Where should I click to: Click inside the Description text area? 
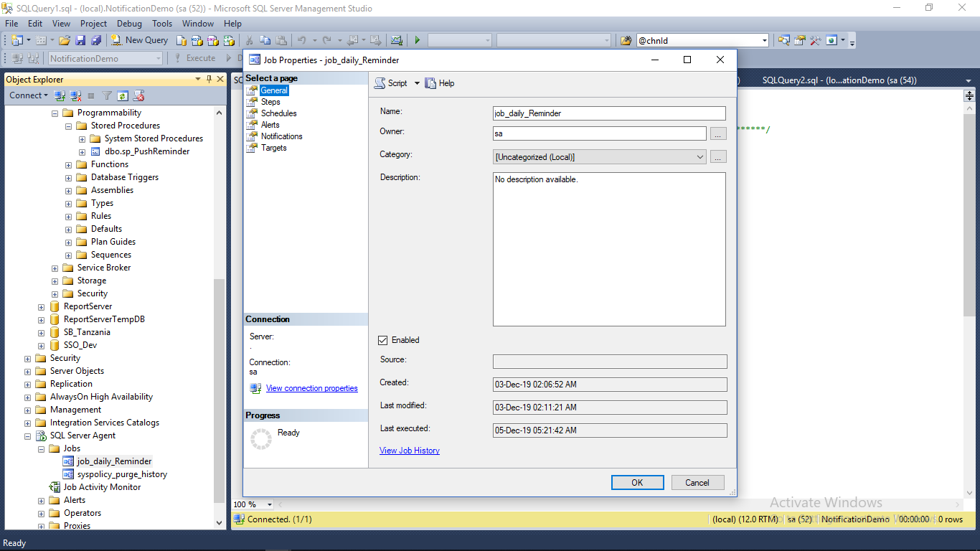coord(609,249)
